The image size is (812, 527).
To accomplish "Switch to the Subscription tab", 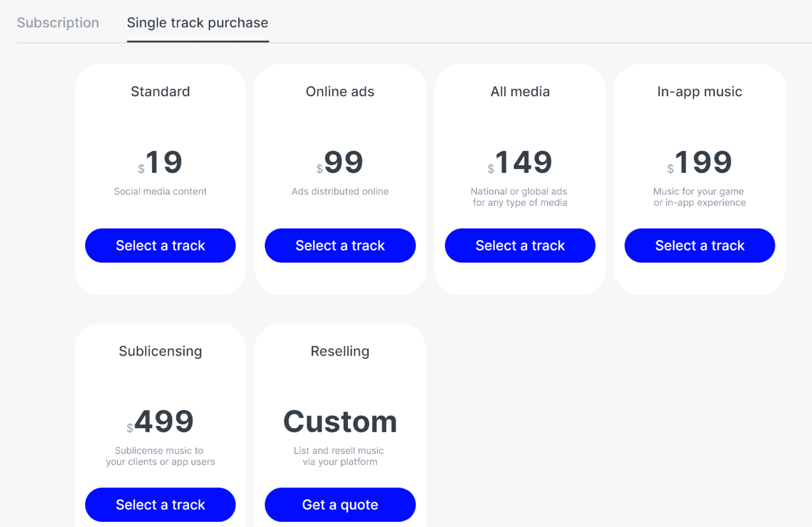I will click(x=58, y=23).
